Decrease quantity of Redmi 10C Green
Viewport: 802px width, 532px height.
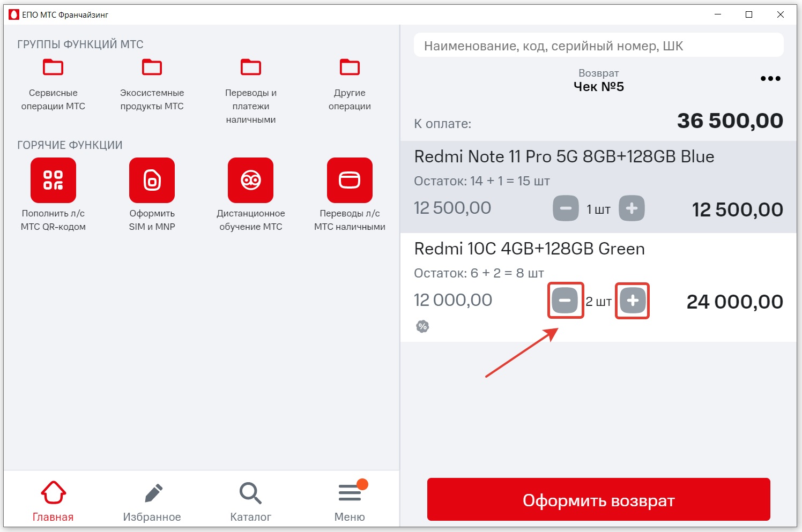(565, 301)
